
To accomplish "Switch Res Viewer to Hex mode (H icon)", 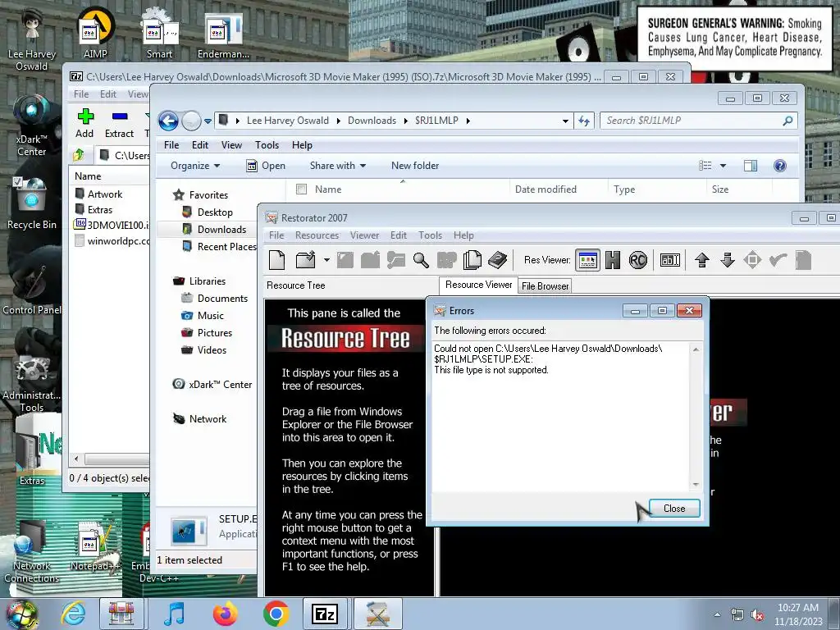I will point(612,260).
